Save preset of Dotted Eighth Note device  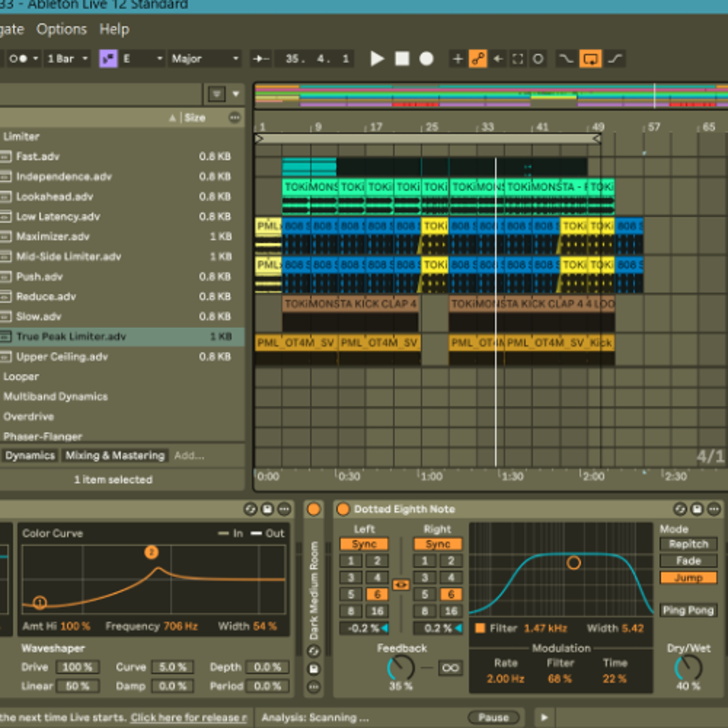[697, 509]
